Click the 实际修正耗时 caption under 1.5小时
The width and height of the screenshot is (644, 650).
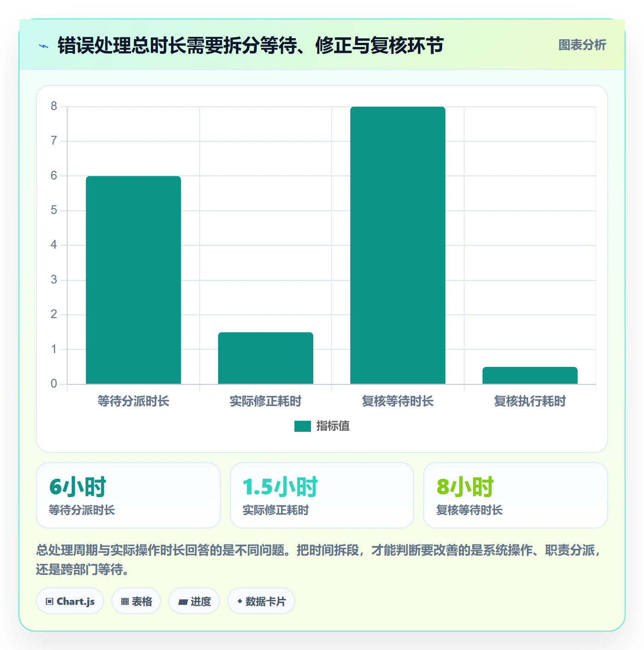tap(276, 510)
